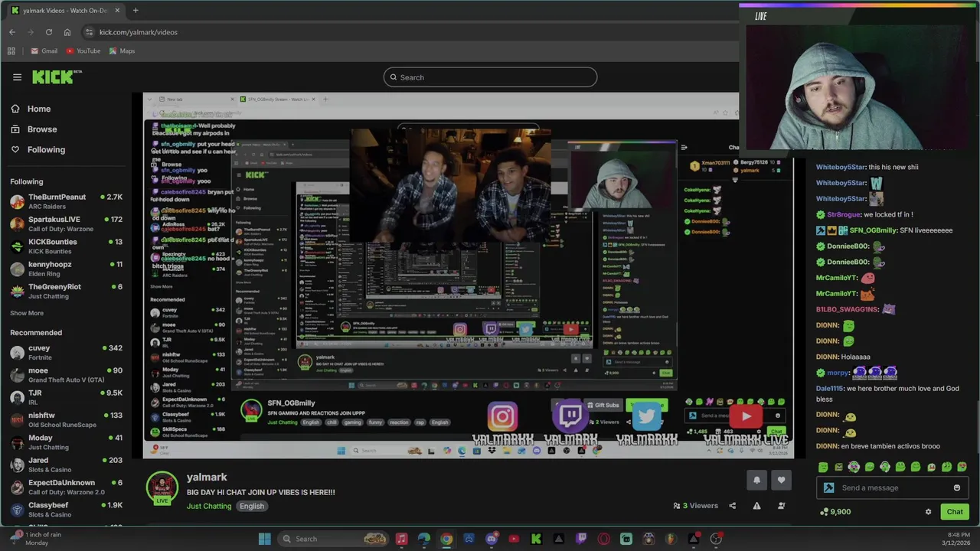
Task: Open kennyhoopz channel in sidebar
Action: coord(66,269)
